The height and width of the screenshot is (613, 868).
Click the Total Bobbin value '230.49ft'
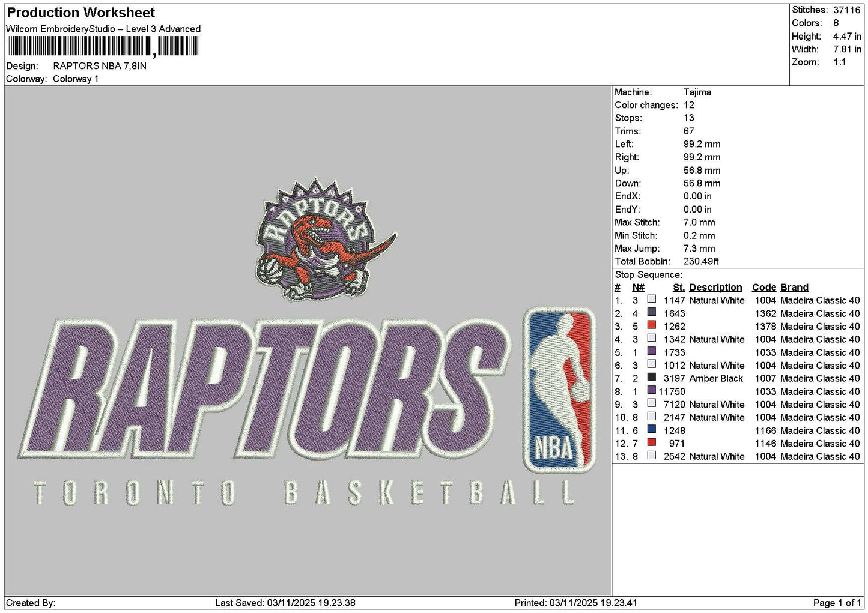pyautogui.click(x=701, y=262)
